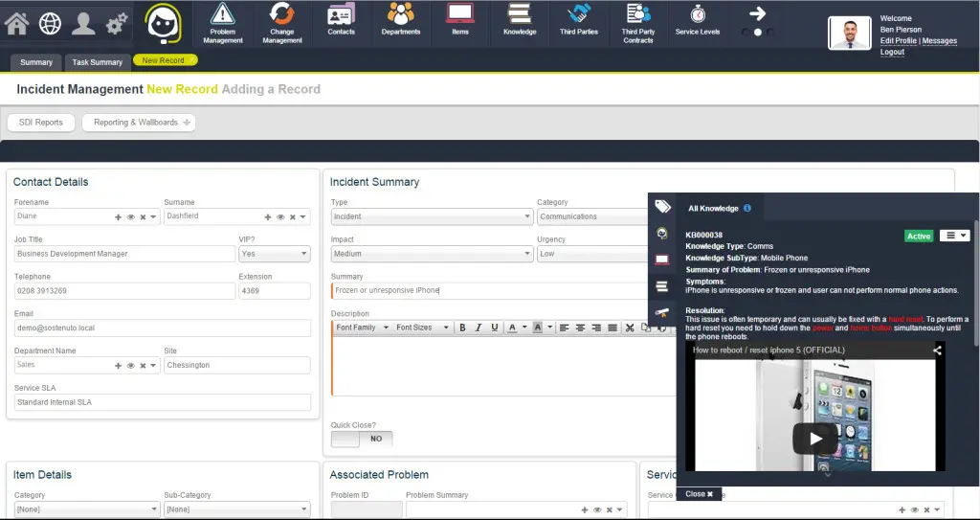Click the Edit Profile link
The height and width of the screenshot is (520, 980).
pos(898,40)
